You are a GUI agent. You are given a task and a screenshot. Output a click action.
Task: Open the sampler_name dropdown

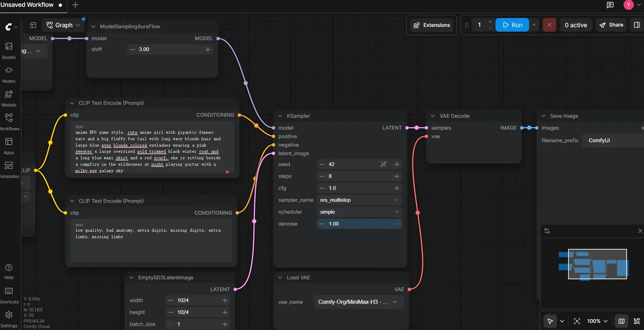(359, 200)
